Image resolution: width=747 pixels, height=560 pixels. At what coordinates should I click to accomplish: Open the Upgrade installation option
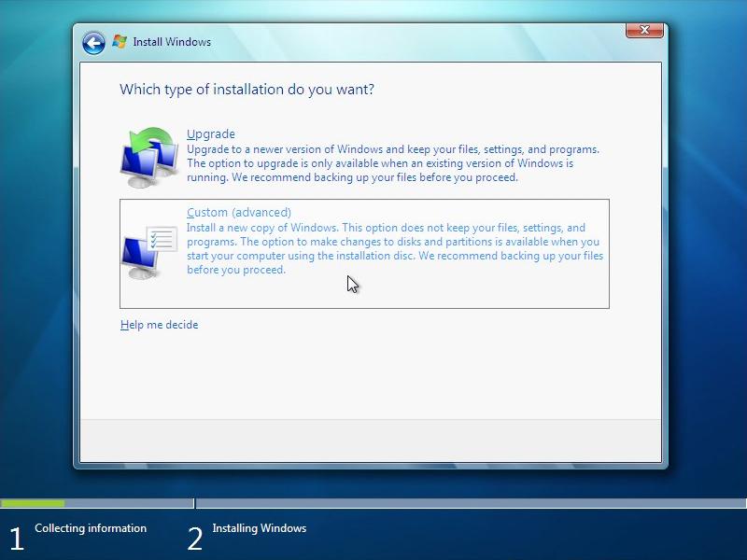(x=209, y=133)
